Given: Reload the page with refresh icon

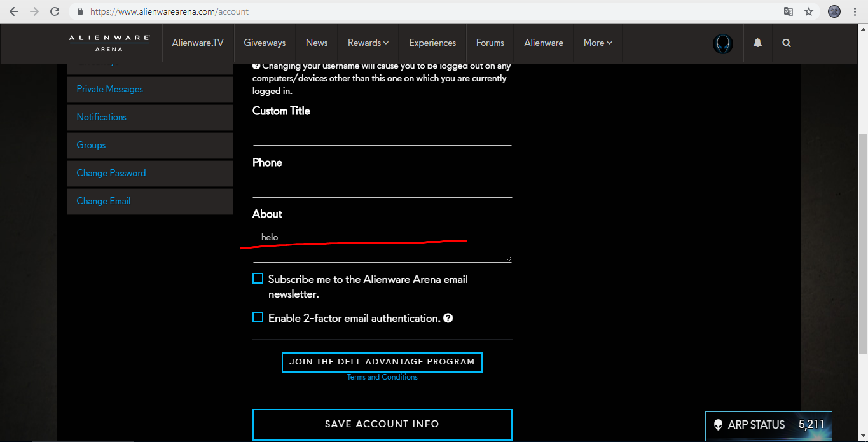Looking at the screenshot, I should click(x=55, y=11).
